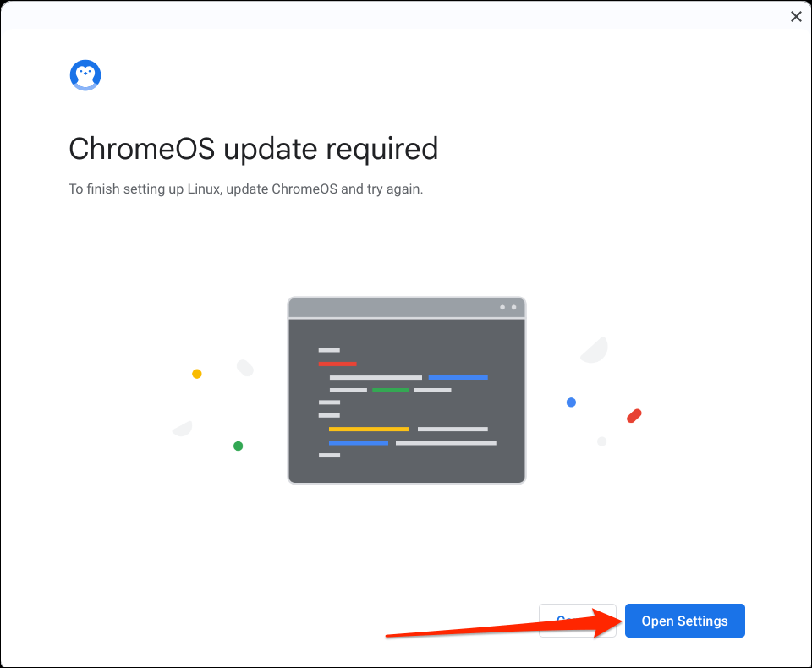
Task: Click the red code line in illustration
Action: click(337, 364)
